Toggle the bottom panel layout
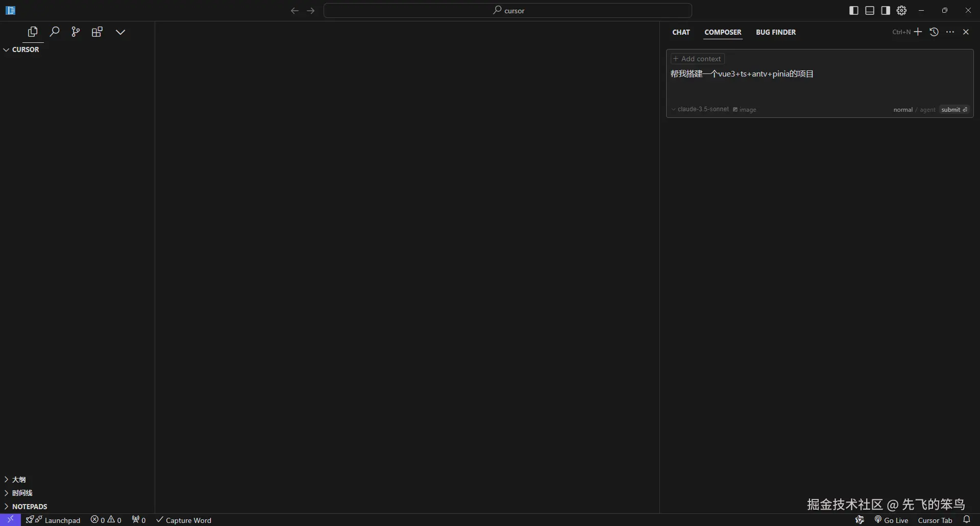Image resolution: width=980 pixels, height=526 pixels. click(x=870, y=10)
